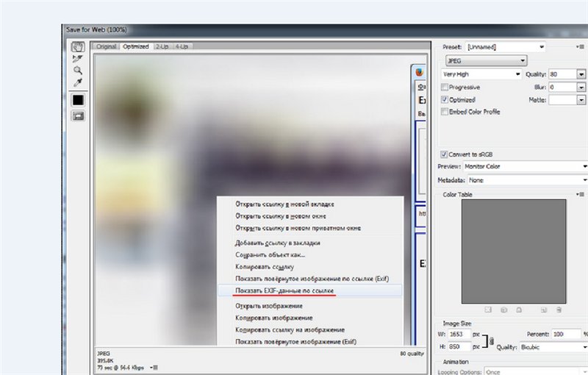588x375 pixels.
Task: Click map selected colors to transparent icon
Action: (x=488, y=310)
